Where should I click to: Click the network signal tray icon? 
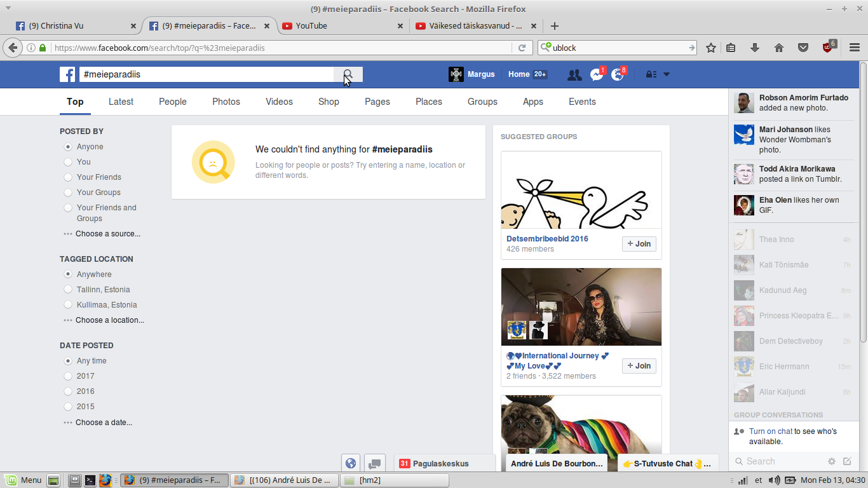click(x=742, y=480)
